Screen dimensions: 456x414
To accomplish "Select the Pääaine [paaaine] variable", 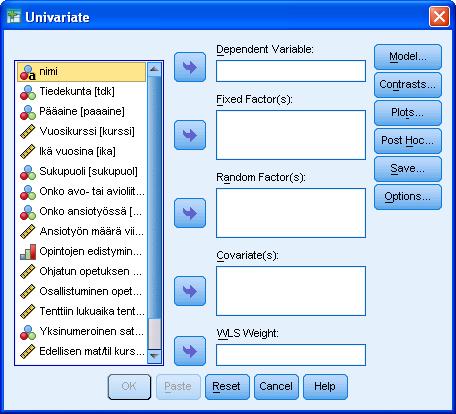I will (x=82, y=112).
